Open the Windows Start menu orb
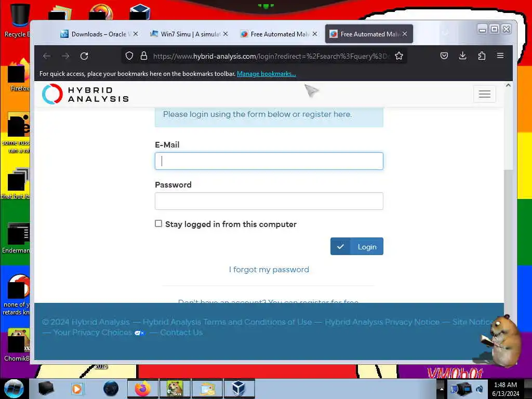532x399 pixels. click(14, 389)
